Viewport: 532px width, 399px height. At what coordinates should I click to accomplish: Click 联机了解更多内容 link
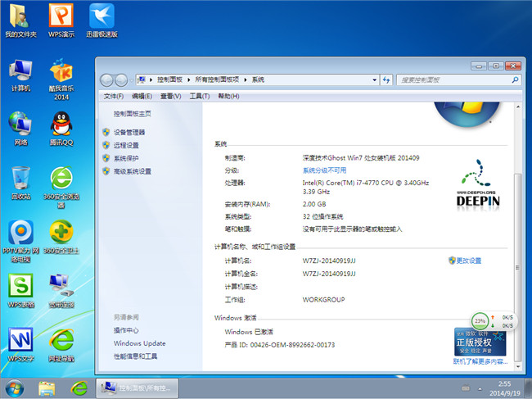[480, 361]
